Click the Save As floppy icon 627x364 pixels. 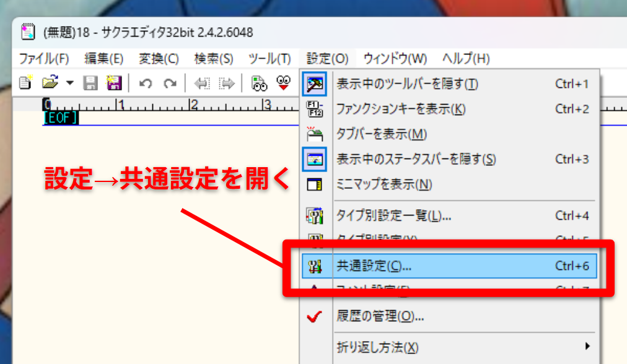(113, 83)
